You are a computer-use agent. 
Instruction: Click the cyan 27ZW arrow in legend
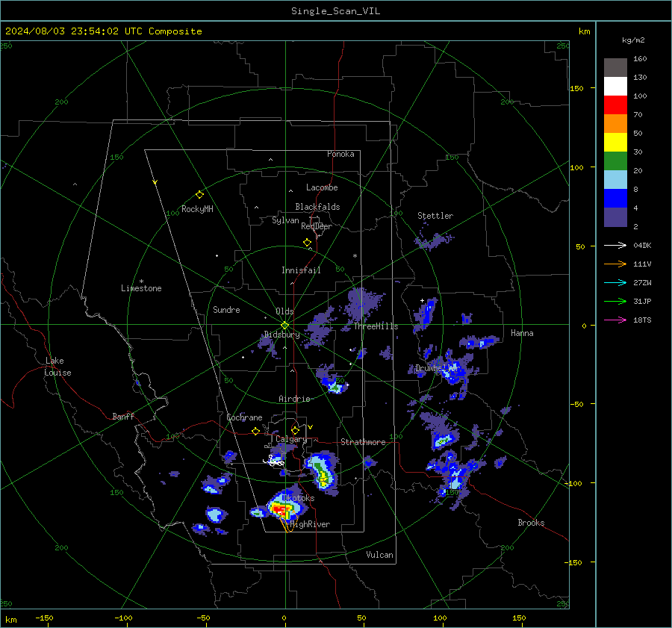[x=615, y=282]
